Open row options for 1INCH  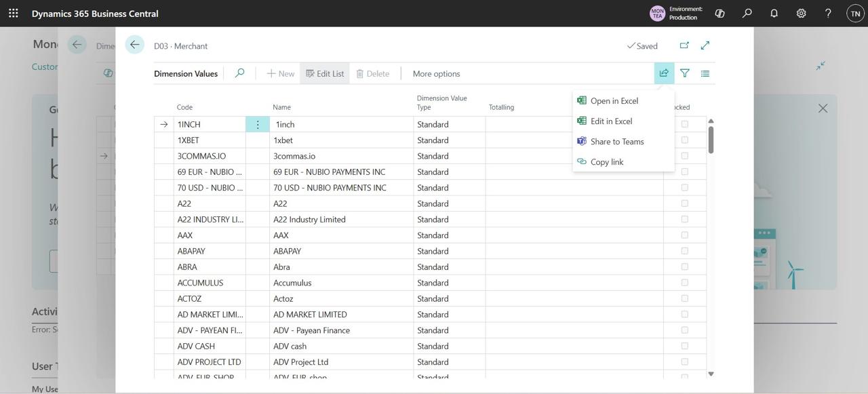[258, 124]
